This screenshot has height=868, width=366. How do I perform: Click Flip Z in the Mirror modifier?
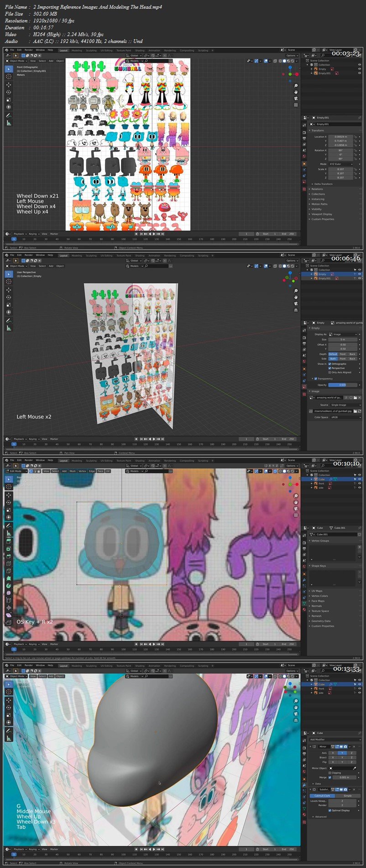[351, 762]
